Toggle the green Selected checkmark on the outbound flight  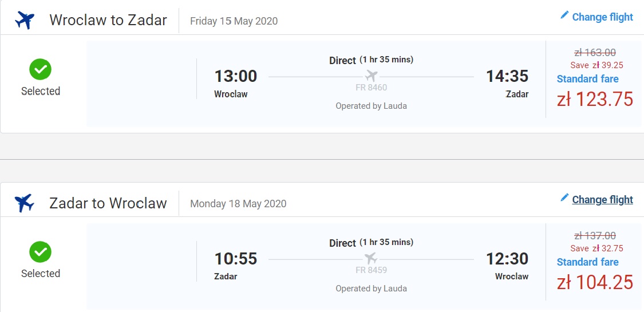coord(40,69)
